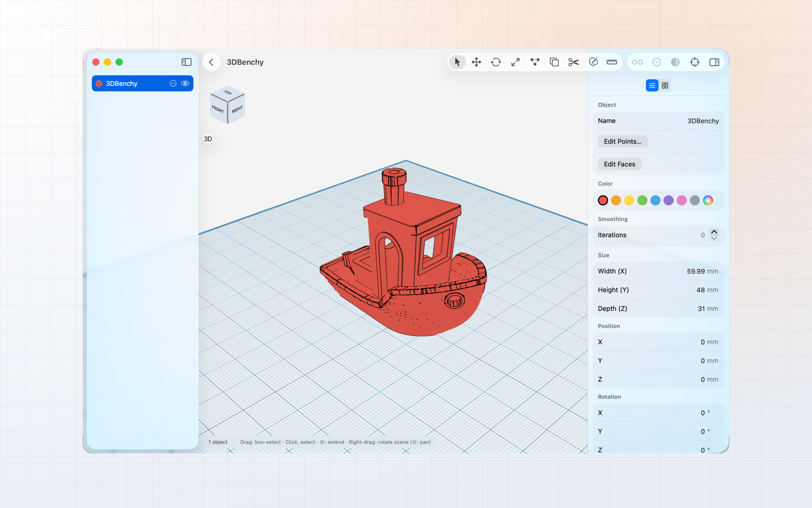The height and width of the screenshot is (508, 812).
Task: Pick the orange color swatch
Action: 616,201
